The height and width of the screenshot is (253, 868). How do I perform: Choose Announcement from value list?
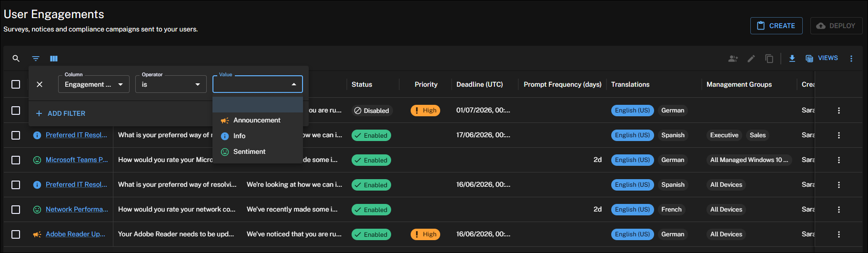258,120
